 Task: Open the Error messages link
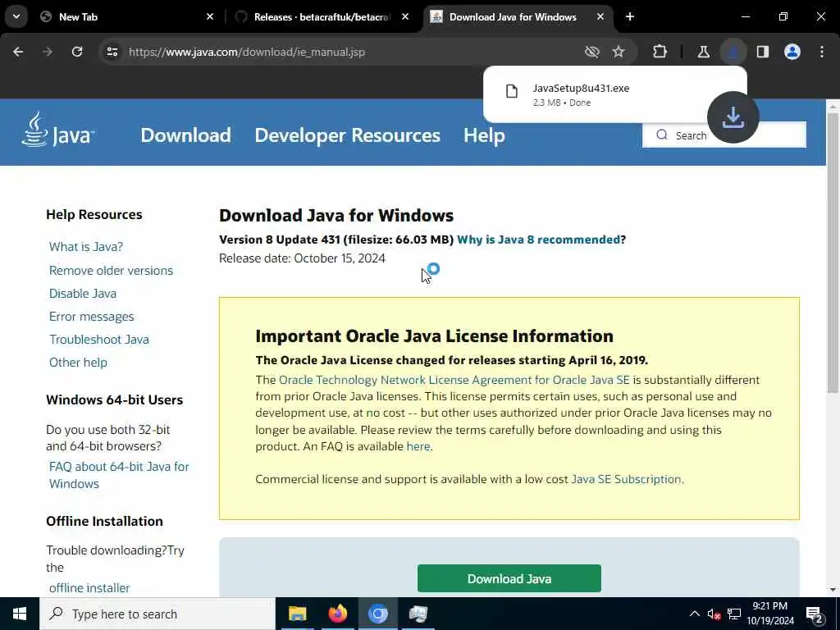[92, 317]
